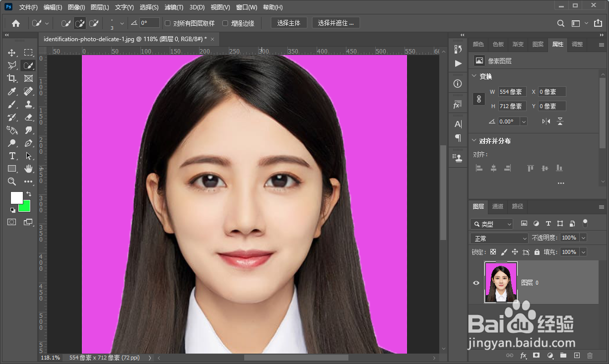Select the Frame tool

click(x=28, y=78)
